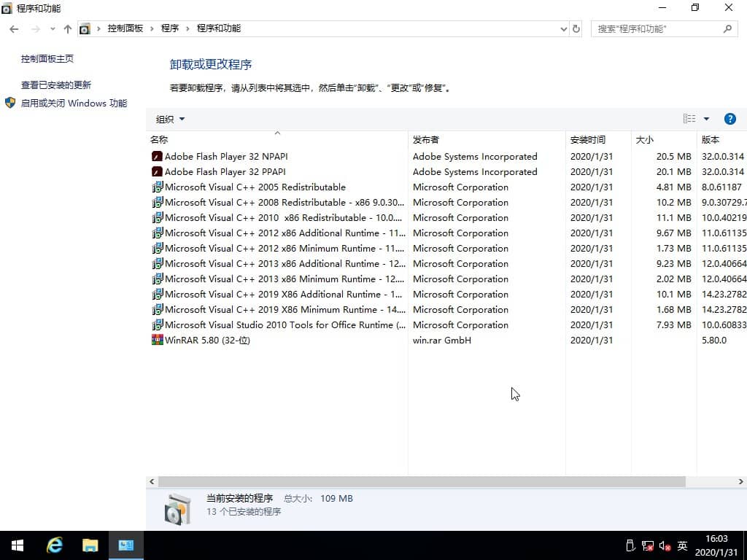Open the recent locations dropdown arrow
Viewport: 747px width, 560px height.
[53, 29]
